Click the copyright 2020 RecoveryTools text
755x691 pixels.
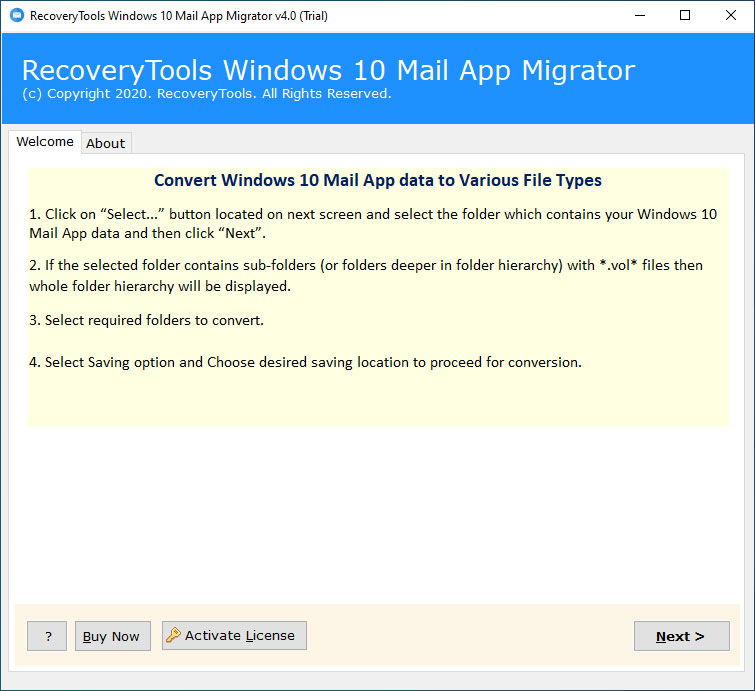pos(207,93)
